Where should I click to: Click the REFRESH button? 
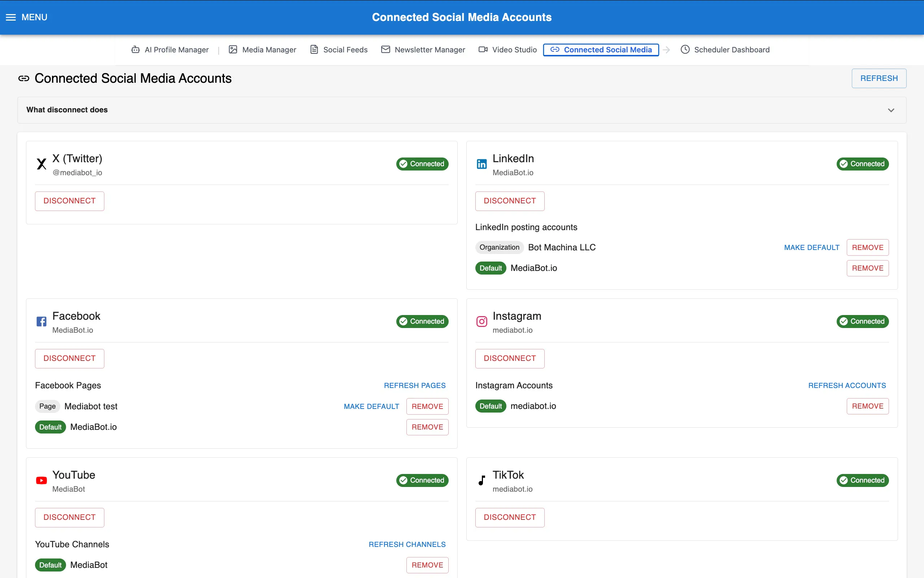(879, 78)
